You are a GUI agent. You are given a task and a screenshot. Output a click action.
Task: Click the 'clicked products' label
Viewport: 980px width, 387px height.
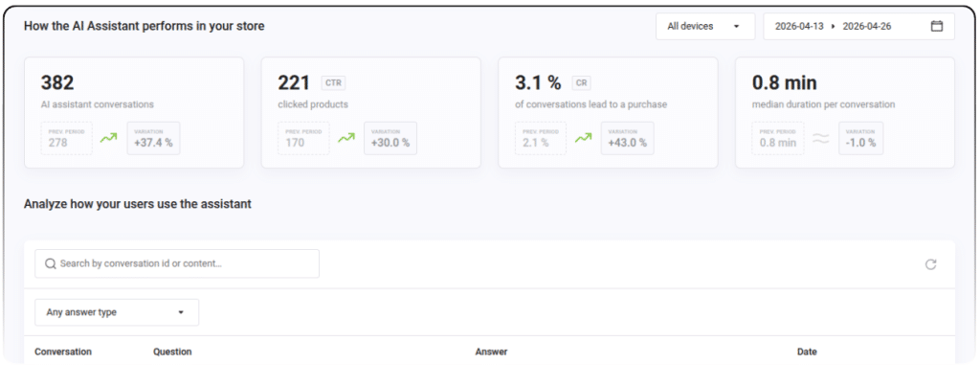[x=313, y=104]
